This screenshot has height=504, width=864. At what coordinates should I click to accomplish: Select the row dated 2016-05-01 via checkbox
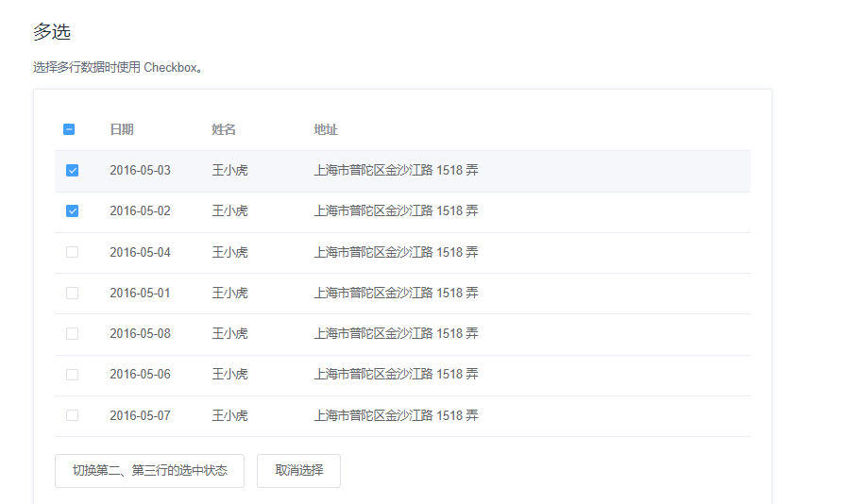pos(72,293)
